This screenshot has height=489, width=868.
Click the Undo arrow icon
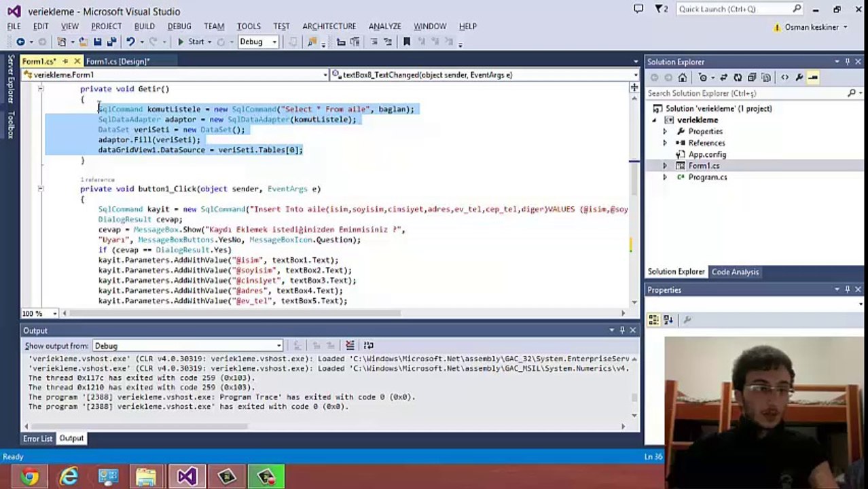[x=130, y=41]
